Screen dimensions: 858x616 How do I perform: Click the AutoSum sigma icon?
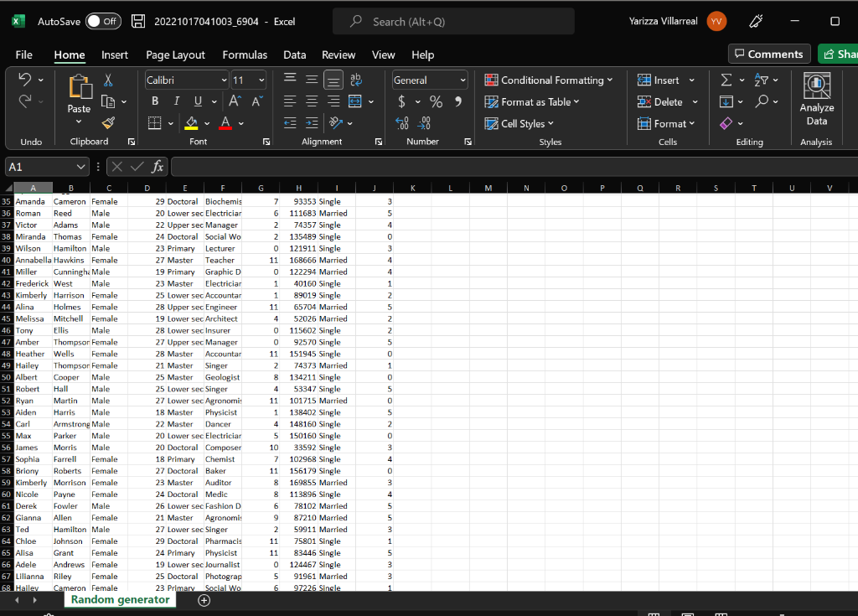pos(726,80)
